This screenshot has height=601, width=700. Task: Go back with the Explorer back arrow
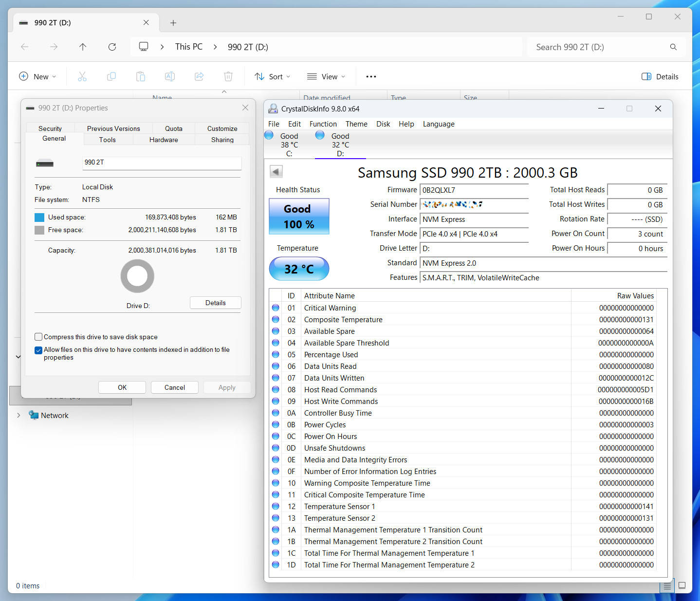click(24, 47)
